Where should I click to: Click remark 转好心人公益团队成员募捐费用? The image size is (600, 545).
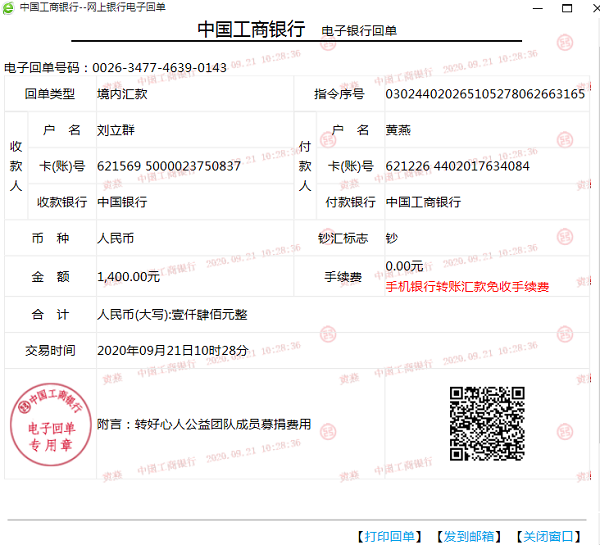click(223, 424)
